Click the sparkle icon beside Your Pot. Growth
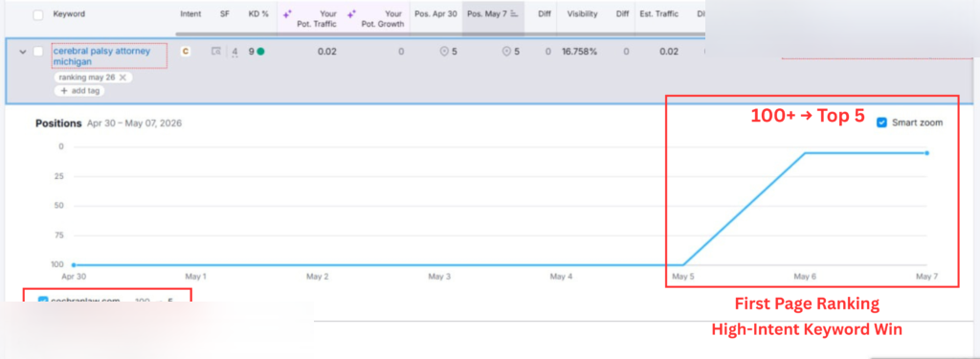980x359 pixels. click(352, 13)
